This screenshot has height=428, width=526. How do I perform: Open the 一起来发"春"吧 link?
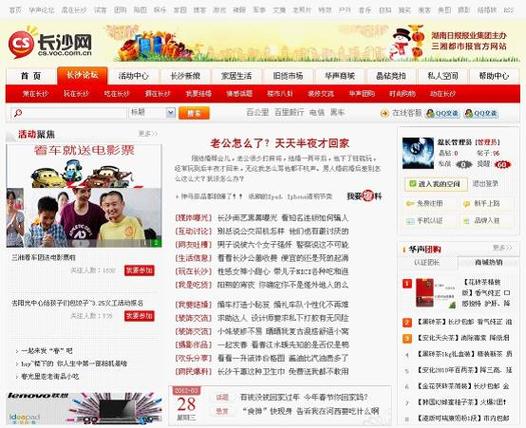[x=47, y=351]
